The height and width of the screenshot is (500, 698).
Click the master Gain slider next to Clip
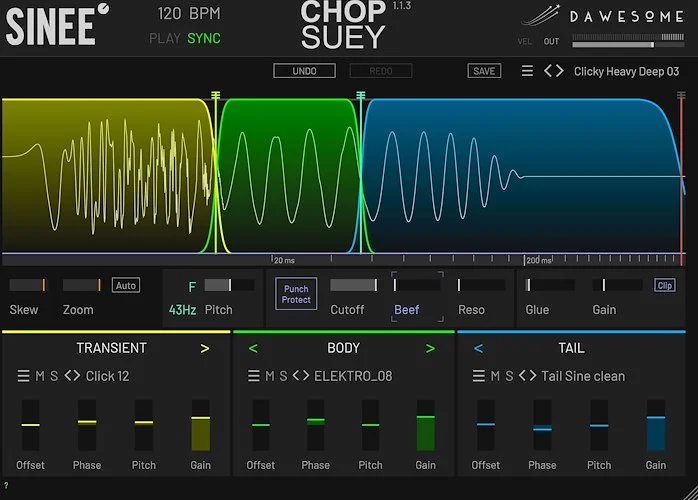(x=617, y=285)
